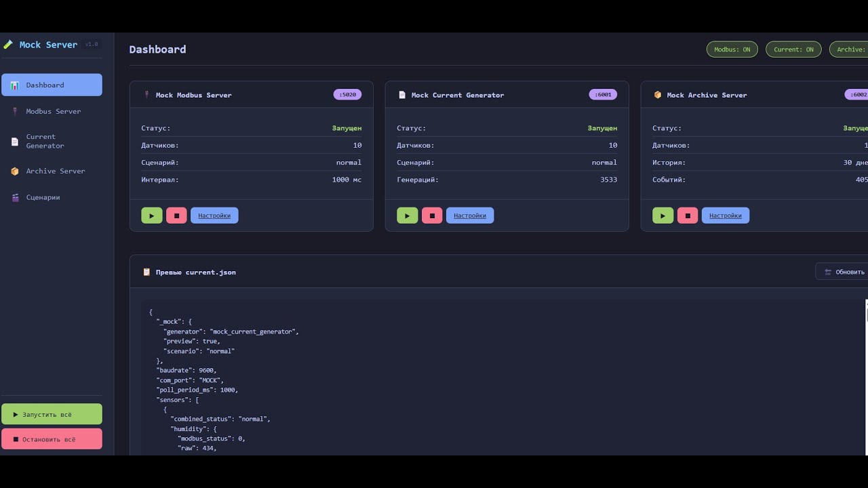The width and height of the screenshot is (868, 488).
Task: Click the icon beside the Mock Modbus Server title
Action: click(146, 95)
